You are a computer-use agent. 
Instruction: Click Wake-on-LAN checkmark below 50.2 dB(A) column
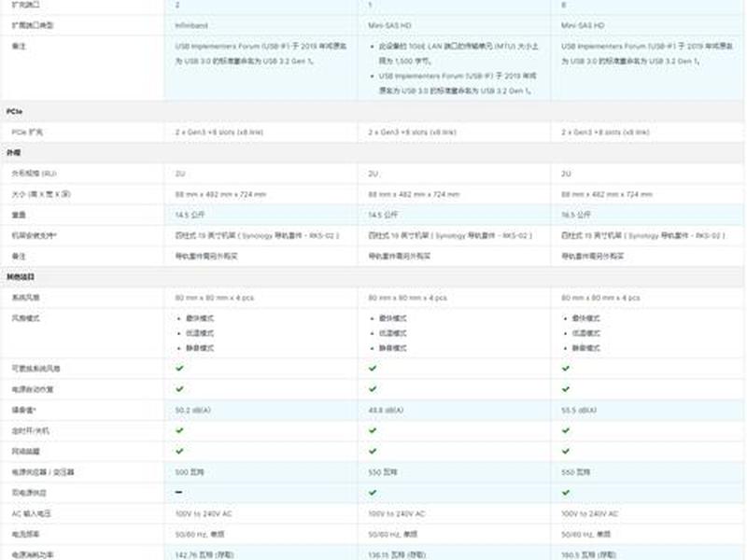tap(179, 451)
